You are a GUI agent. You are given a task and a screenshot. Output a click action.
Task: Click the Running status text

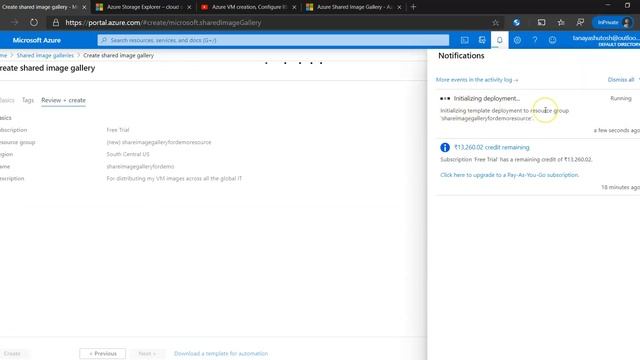[620, 98]
